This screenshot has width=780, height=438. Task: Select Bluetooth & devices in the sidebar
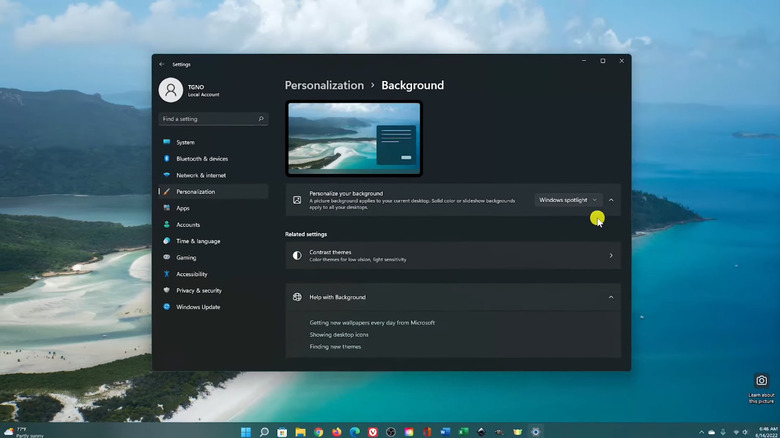[201, 159]
